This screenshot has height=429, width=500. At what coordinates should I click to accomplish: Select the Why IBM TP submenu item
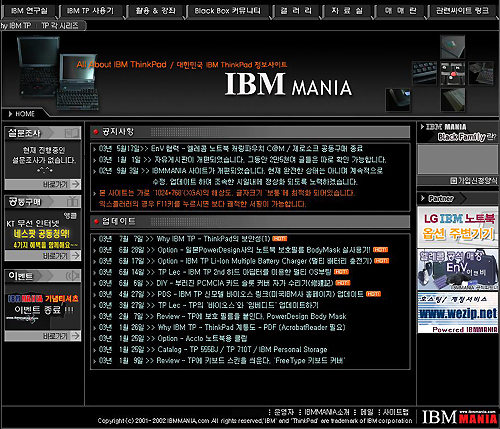point(16,26)
